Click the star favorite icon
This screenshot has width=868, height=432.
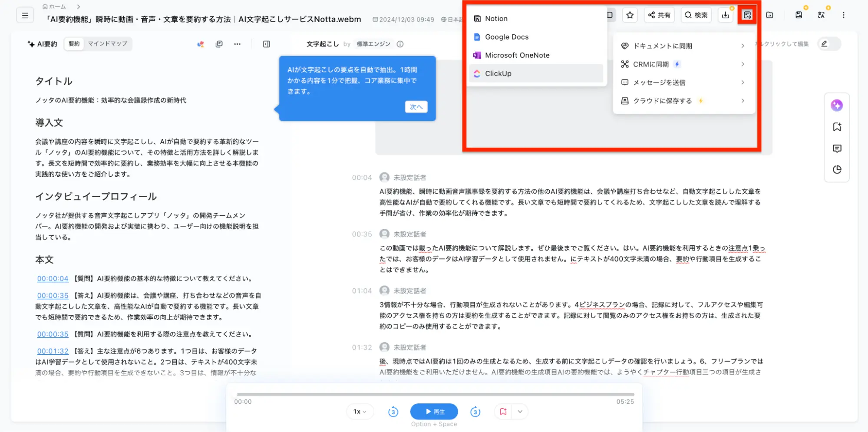pos(630,15)
